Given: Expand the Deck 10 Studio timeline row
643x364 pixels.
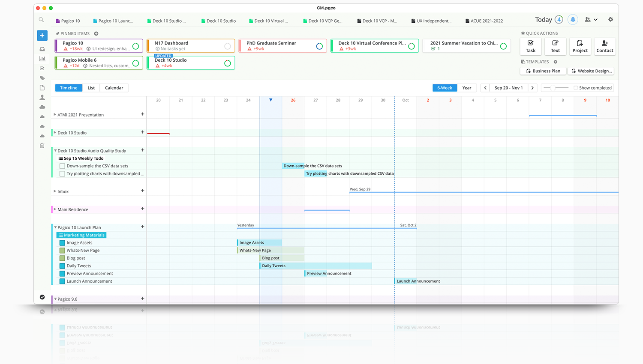Looking at the screenshot, I should 55,132.
